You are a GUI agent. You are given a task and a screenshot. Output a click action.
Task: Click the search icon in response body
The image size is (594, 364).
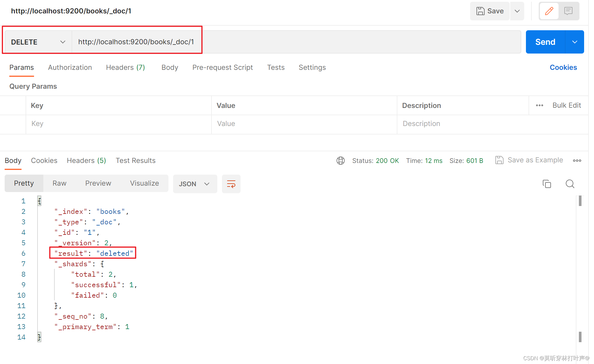click(570, 183)
